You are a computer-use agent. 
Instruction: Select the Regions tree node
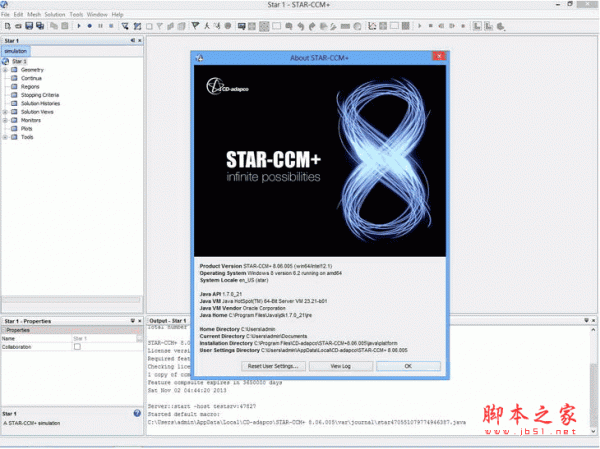click(x=30, y=87)
